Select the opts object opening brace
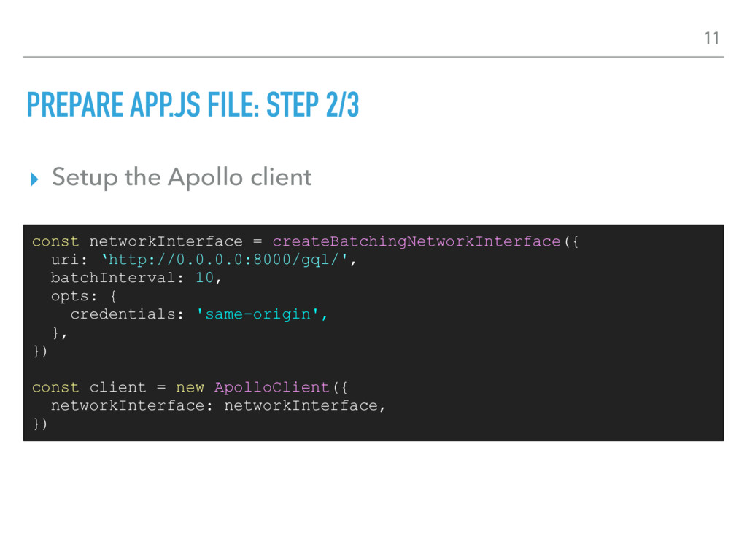Viewport: 747px width, 560px height. pyautogui.click(x=113, y=296)
